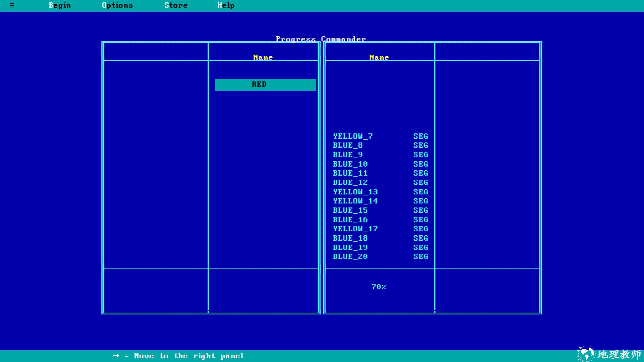Choose BLUE_10 in the right panel
Image resolution: width=644 pixels, height=362 pixels.
[x=350, y=164]
